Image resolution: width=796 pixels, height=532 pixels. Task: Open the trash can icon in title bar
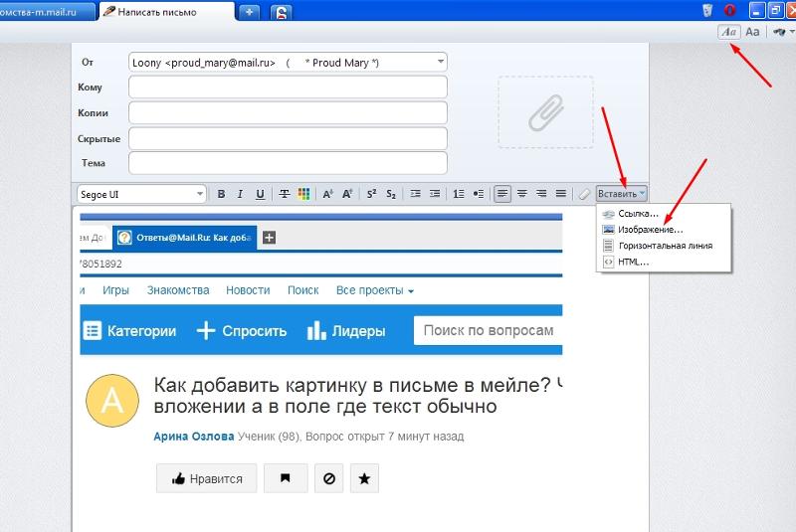click(x=707, y=10)
